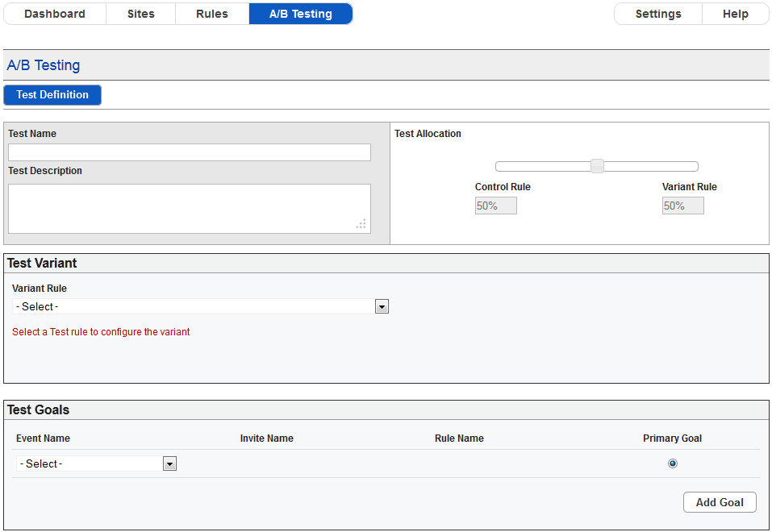
Task: Select the Primary Goal radio button
Action: [673, 463]
